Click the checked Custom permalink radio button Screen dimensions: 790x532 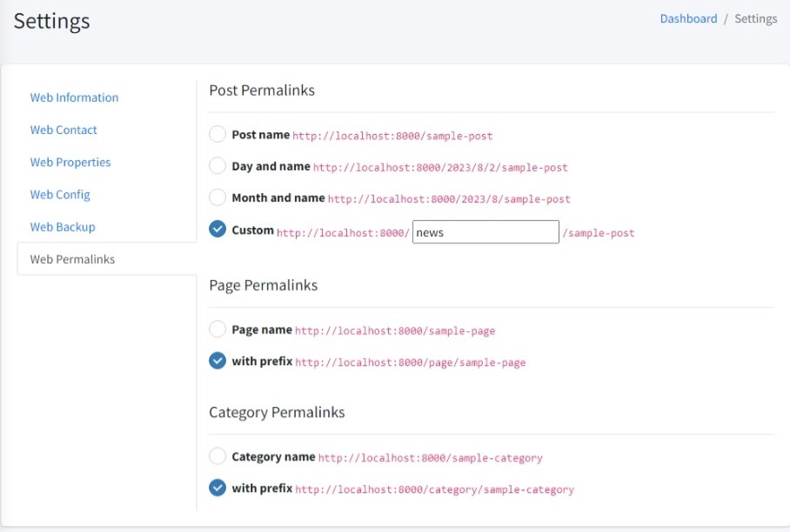tap(218, 229)
